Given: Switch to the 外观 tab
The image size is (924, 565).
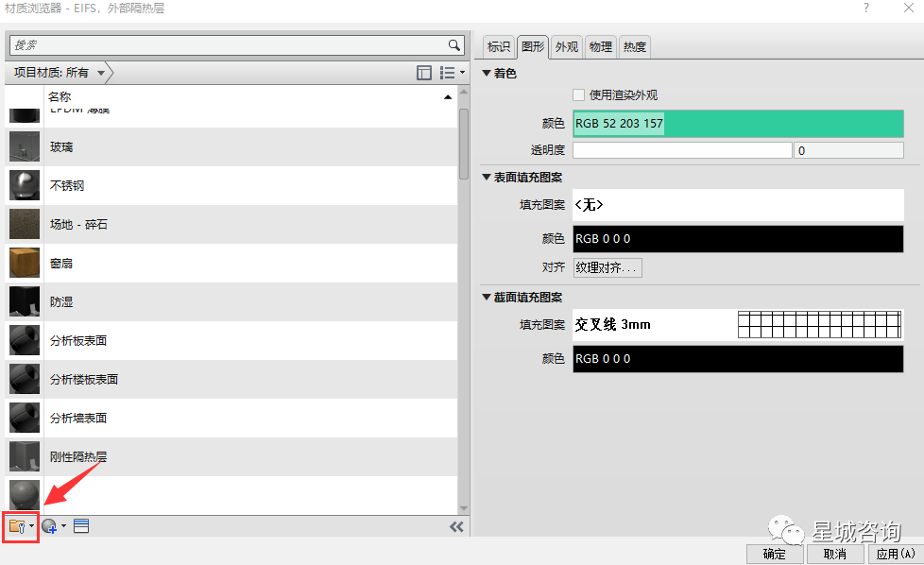Looking at the screenshot, I should [x=567, y=46].
